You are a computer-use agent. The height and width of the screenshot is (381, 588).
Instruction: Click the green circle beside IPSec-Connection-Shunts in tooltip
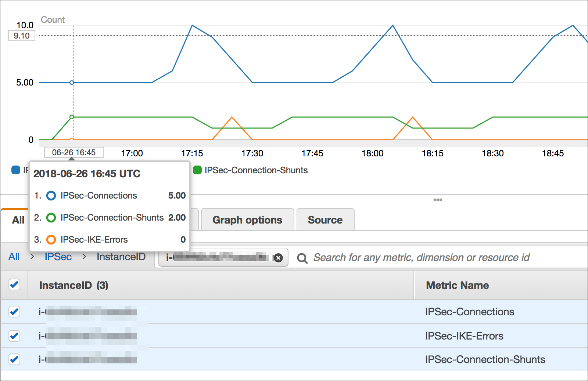coord(51,218)
